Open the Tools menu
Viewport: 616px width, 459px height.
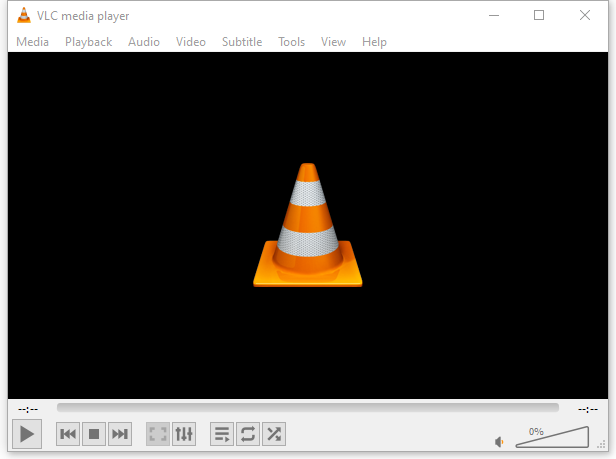(x=292, y=42)
